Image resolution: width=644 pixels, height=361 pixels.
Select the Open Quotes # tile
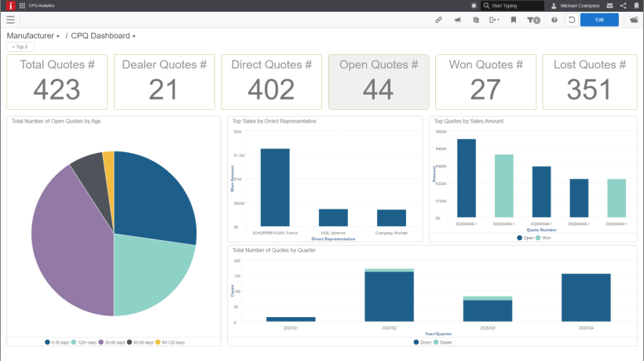pos(379,82)
